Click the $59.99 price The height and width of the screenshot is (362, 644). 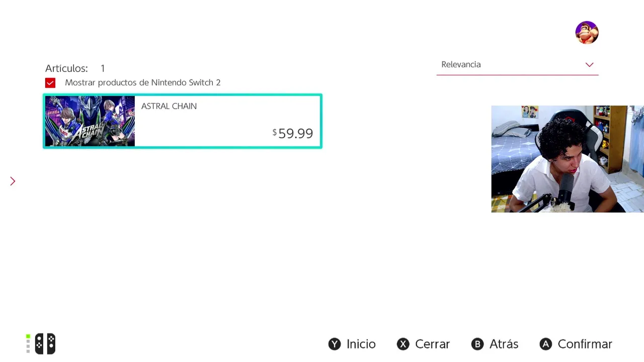293,133
